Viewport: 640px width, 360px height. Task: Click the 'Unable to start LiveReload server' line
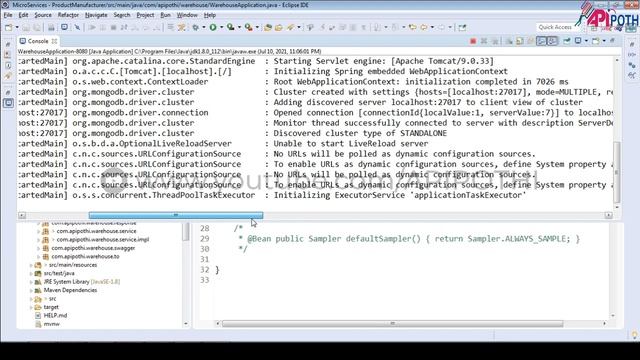(x=351, y=144)
